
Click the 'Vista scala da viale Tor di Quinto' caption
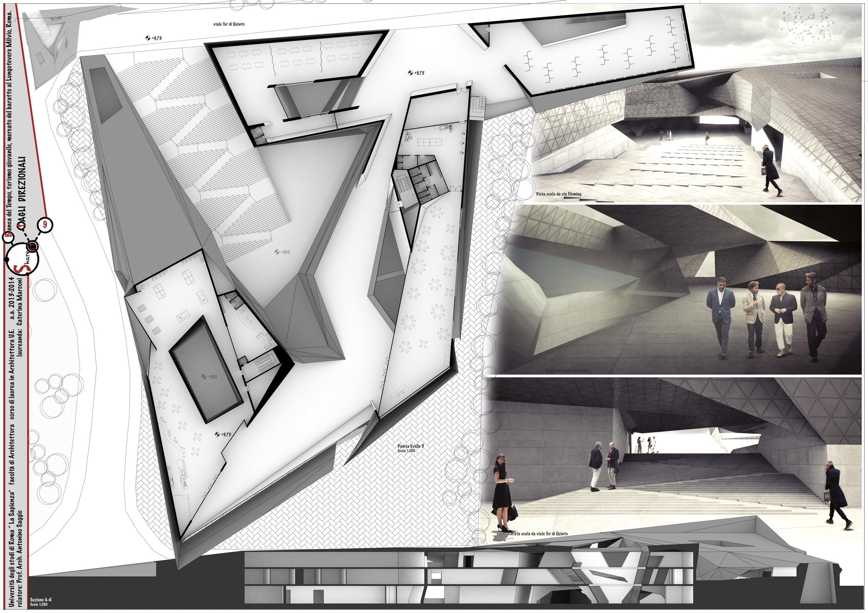point(539,534)
